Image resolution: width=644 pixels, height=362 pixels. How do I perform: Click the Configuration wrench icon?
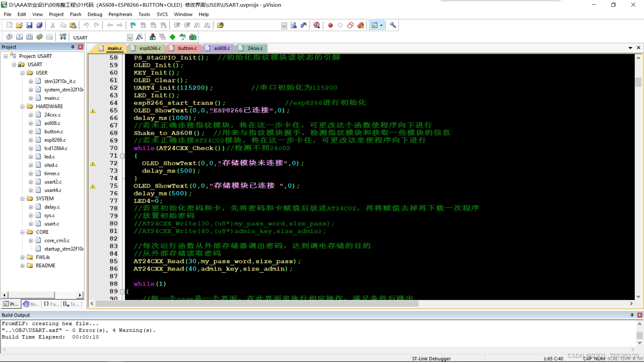click(x=393, y=25)
